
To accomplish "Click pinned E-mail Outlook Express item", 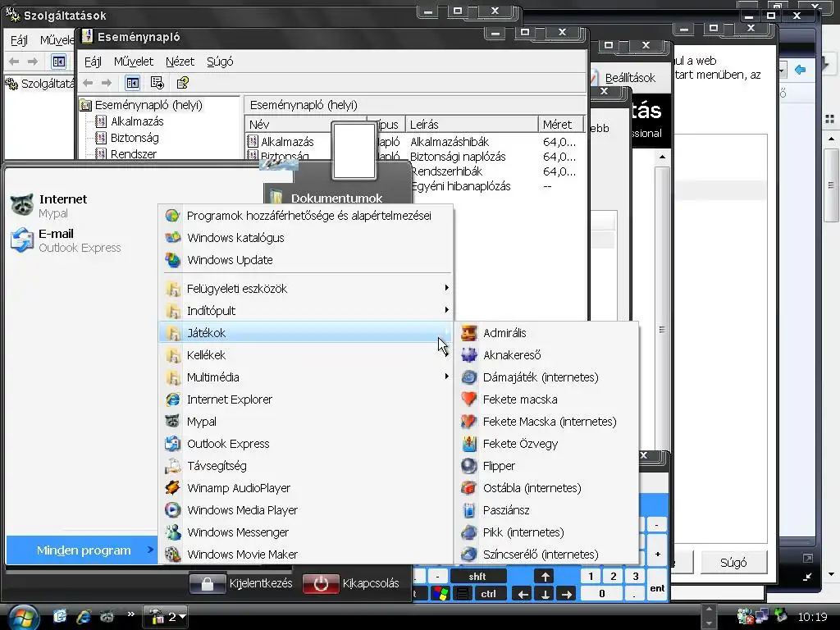I will pyautogui.click(x=66, y=240).
